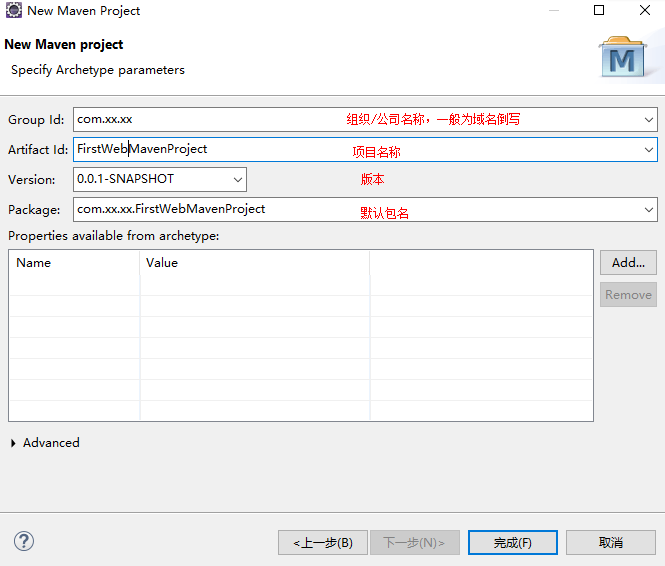The width and height of the screenshot is (665, 566).
Task: Click the Name column header
Action: point(75,263)
